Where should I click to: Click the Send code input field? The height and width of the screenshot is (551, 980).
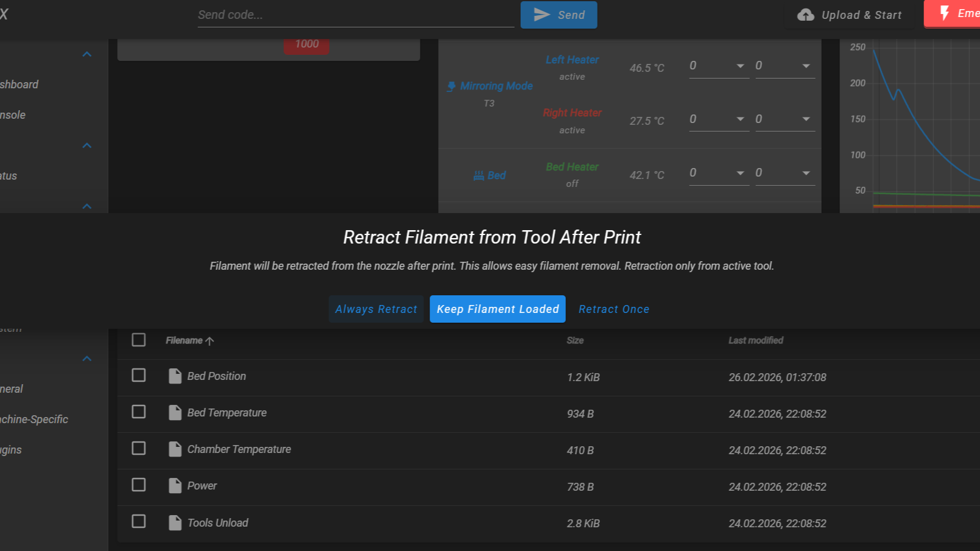pyautogui.click(x=356, y=15)
